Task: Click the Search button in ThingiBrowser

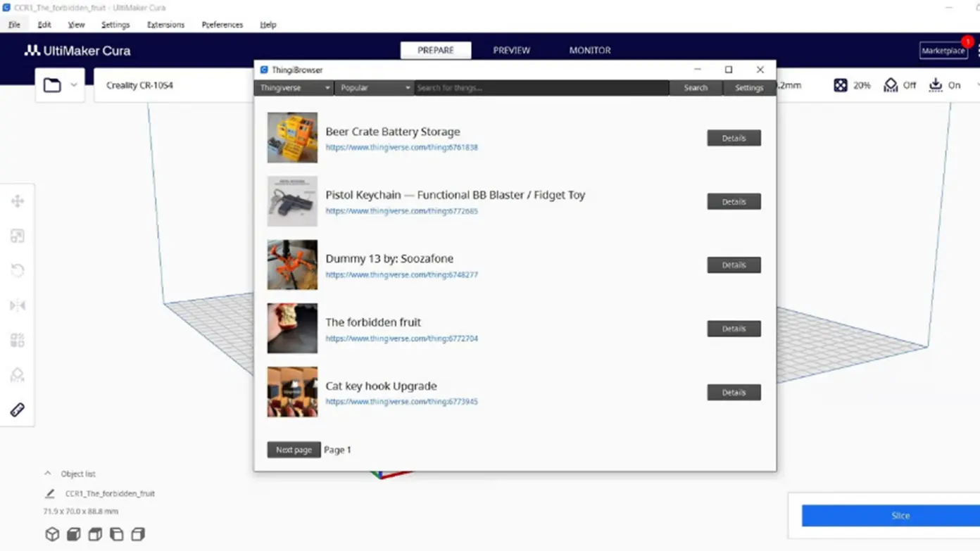Action: tap(696, 88)
